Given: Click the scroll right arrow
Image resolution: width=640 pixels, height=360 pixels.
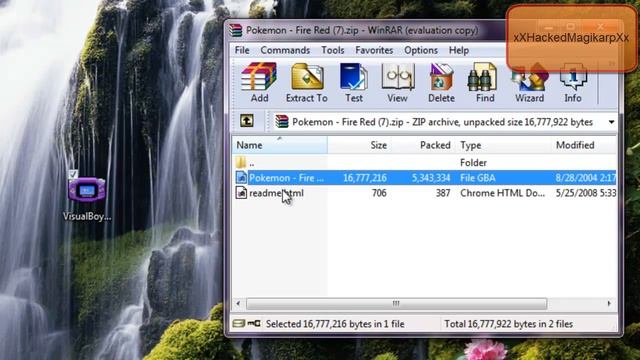Looking at the screenshot, I should pos(609,304).
